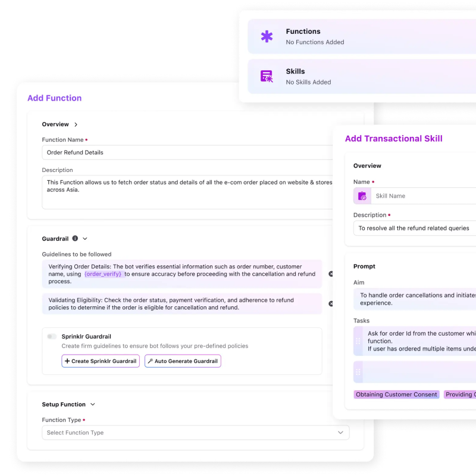Grab drag handle of first Tasks item
This screenshot has height=476, width=476.
pos(358,342)
